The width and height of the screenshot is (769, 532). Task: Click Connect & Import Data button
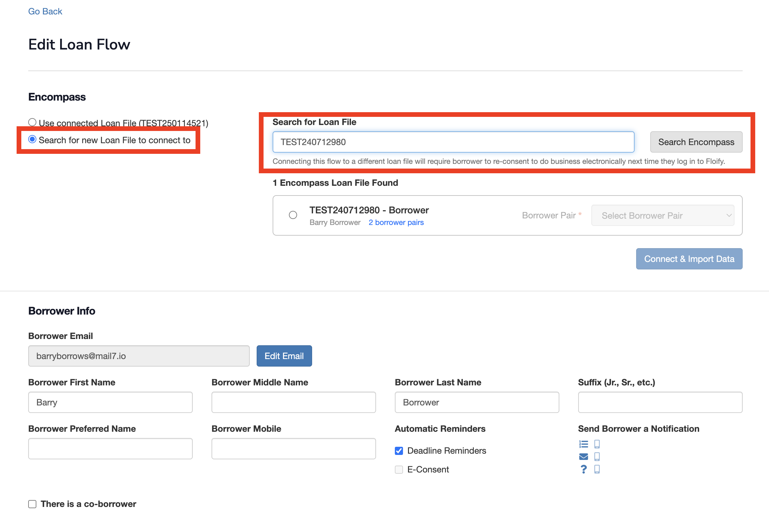click(x=689, y=259)
